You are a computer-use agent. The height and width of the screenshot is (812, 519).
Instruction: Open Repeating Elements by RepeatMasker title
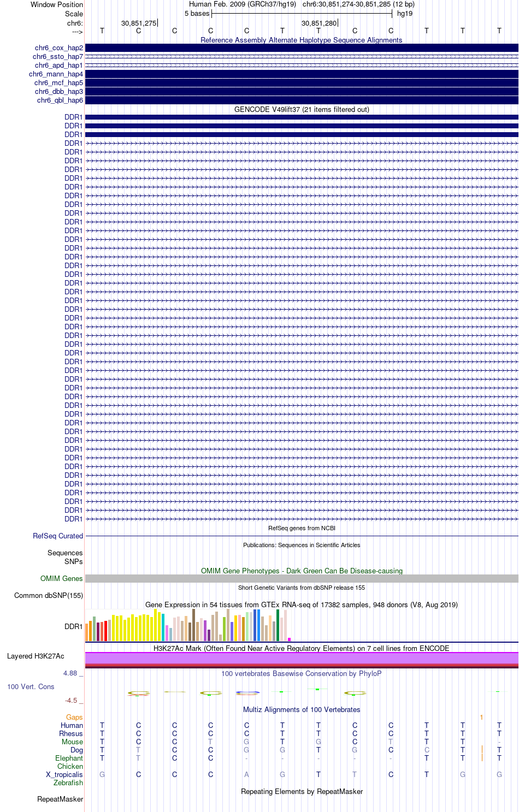point(302,792)
